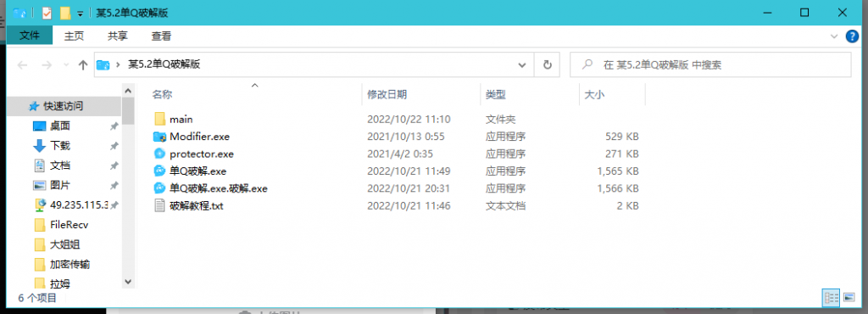Open the quick access toolbar customize dropdown
The width and height of the screenshot is (868, 314).
(x=81, y=14)
